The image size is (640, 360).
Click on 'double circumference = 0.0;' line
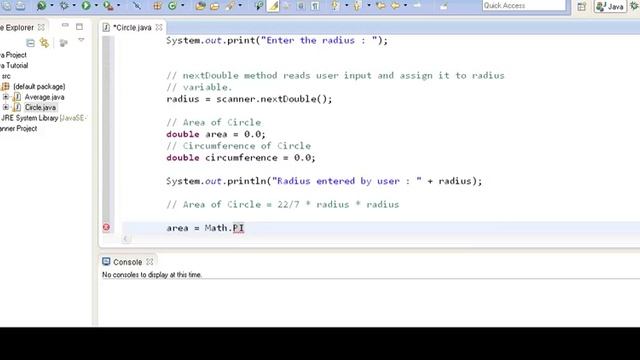(241, 158)
